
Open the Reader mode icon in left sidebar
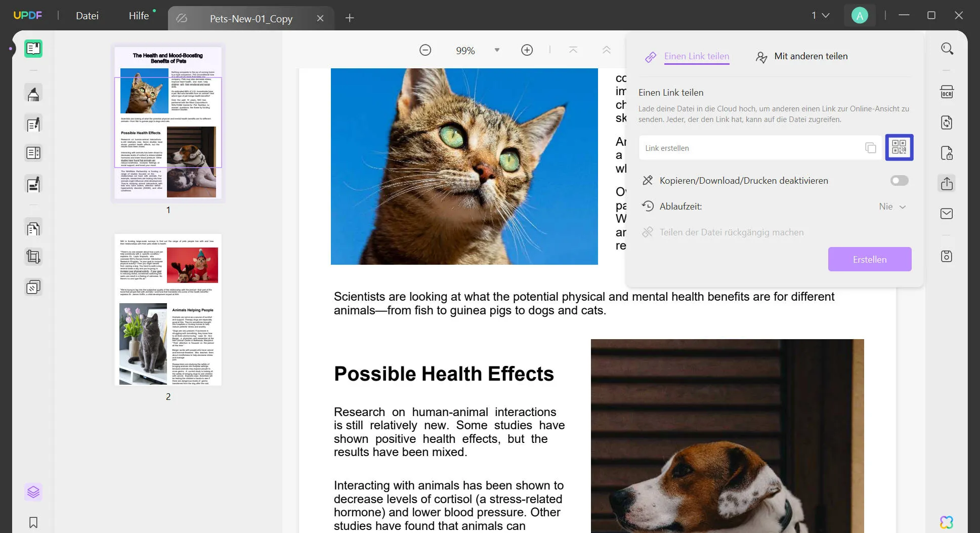tap(33, 49)
